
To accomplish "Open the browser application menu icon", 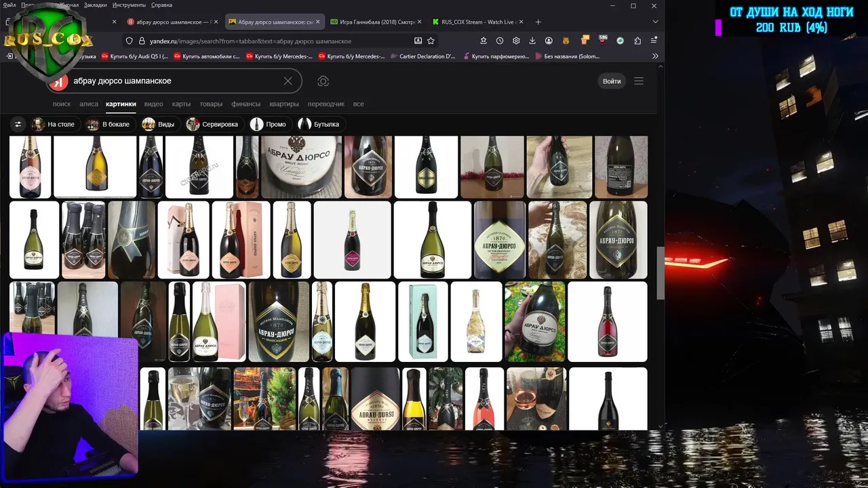I will (x=654, y=41).
